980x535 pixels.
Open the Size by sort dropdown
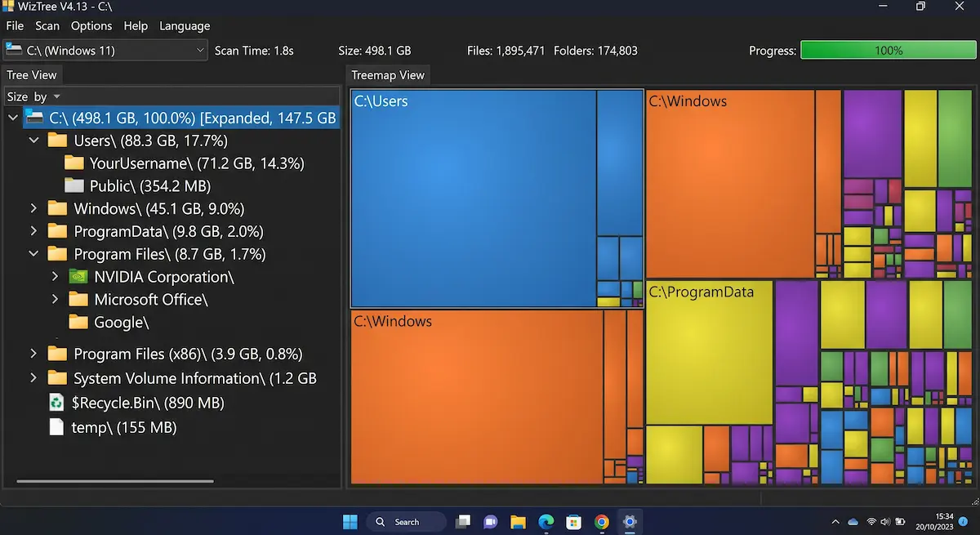pos(34,96)
